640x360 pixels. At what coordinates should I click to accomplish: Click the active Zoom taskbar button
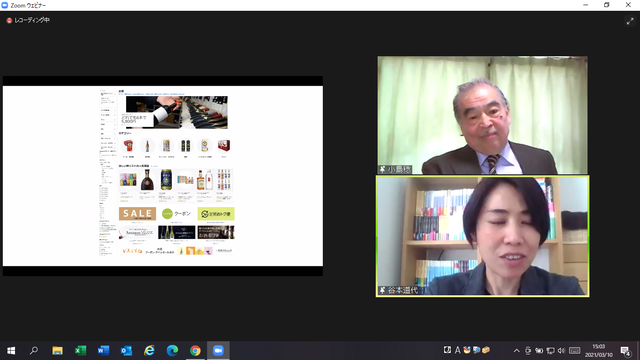tap(218, 351)
